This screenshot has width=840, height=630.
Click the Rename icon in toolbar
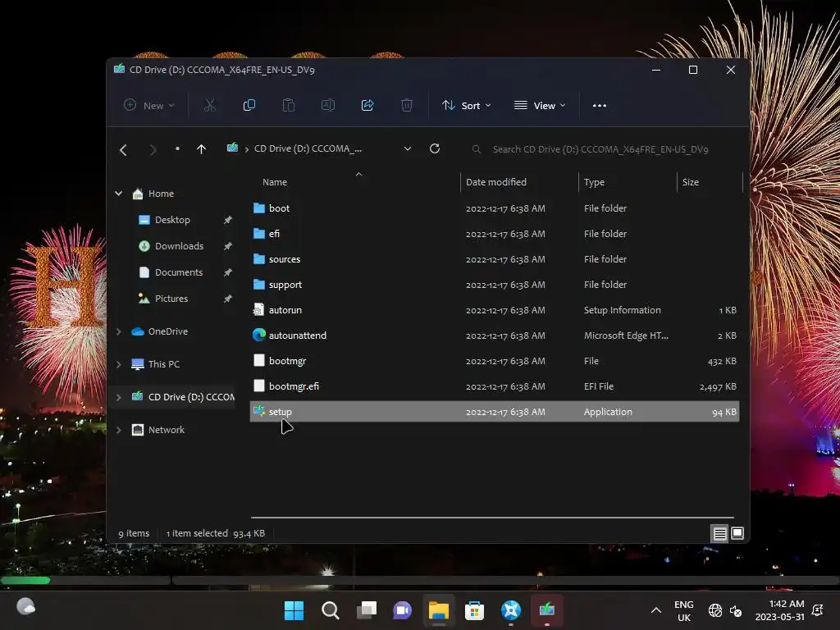328,106
